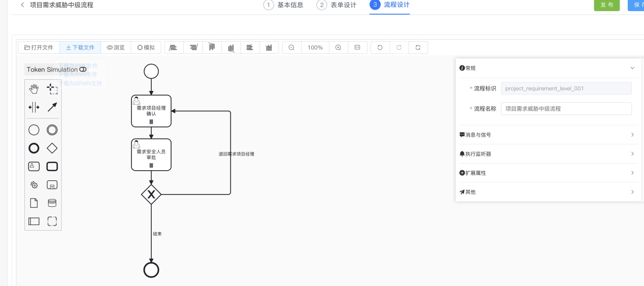Image resolution: width=644 pixels, height=286 pixels.
Task: Toggle Token Simulation mode
Action: (56, 70)
